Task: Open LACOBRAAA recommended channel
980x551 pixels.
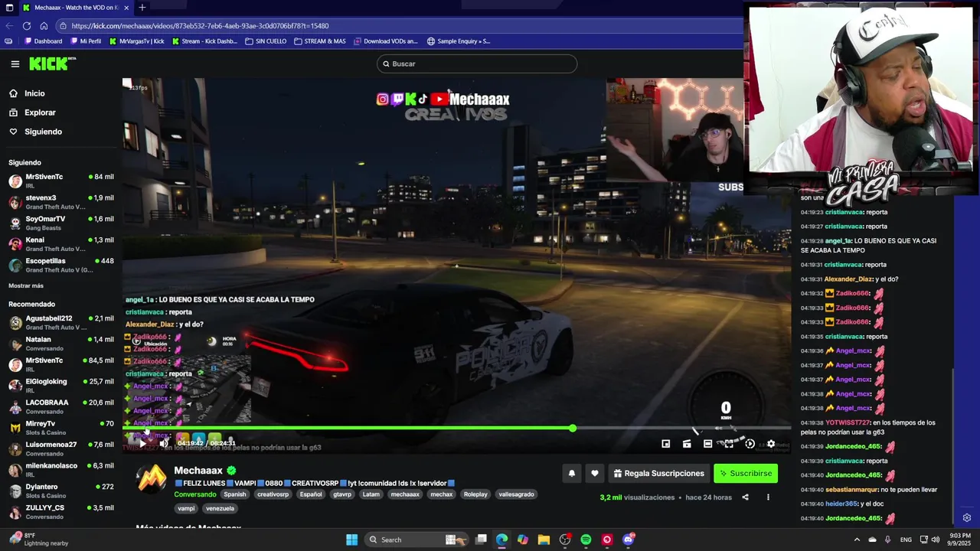Action: [x=61, y=406]
